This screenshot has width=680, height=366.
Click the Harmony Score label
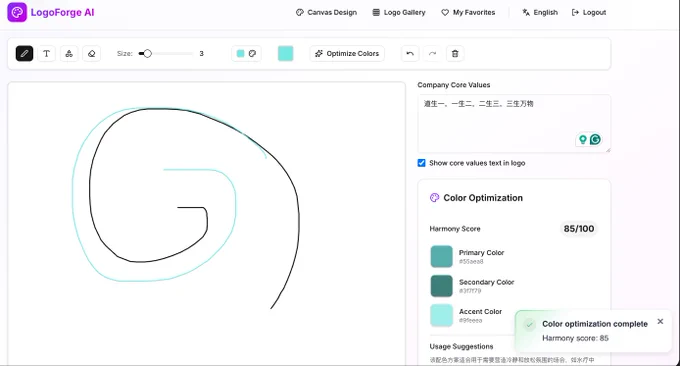coord(454,229)
